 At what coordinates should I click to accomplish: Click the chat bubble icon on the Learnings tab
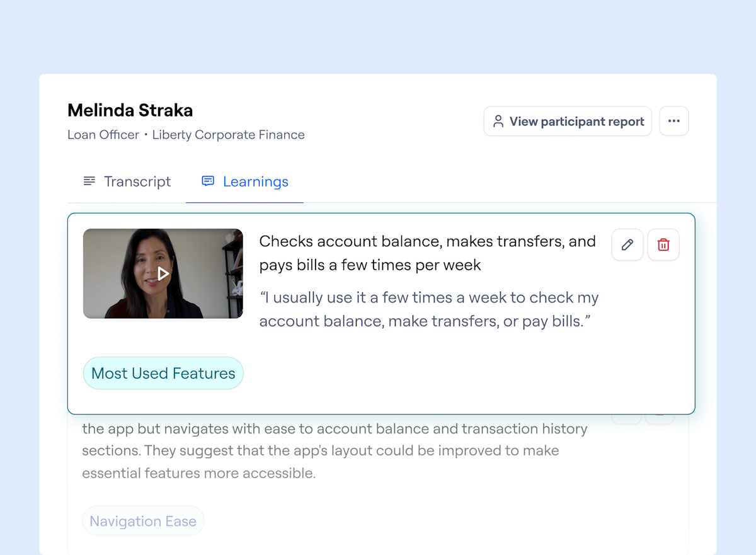pos(208,181)
